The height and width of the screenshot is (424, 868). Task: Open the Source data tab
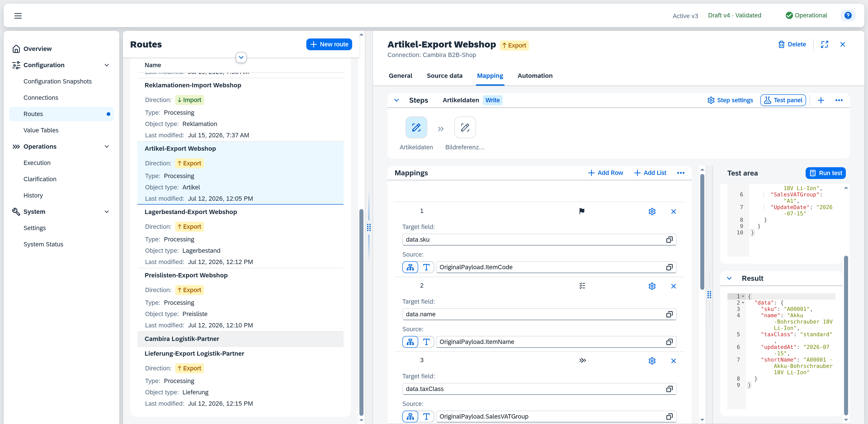point(444,76)
